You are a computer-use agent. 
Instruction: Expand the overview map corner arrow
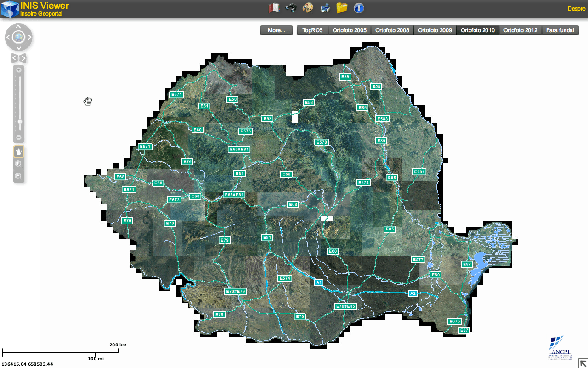582,362
